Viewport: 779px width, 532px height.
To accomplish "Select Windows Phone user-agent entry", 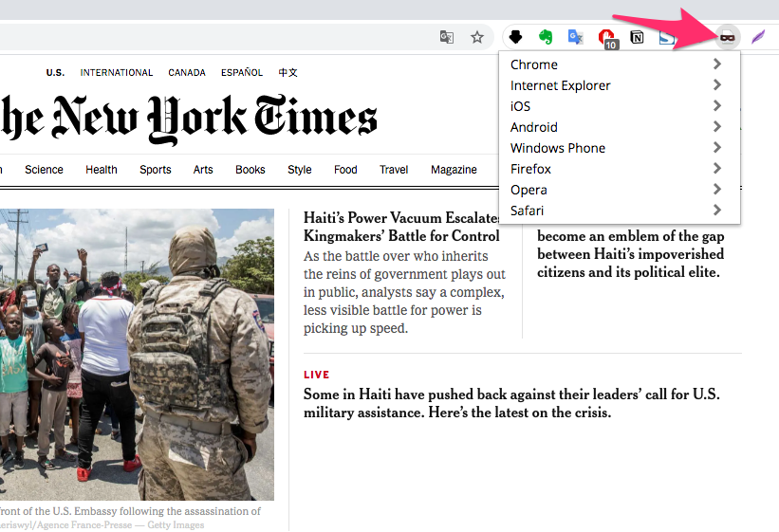I will [x=619, y=148].
